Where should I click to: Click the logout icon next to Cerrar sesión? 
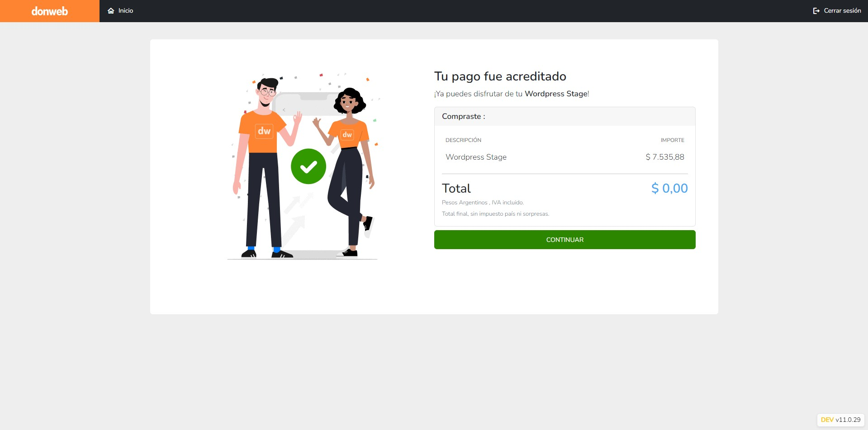click(816, 11)
